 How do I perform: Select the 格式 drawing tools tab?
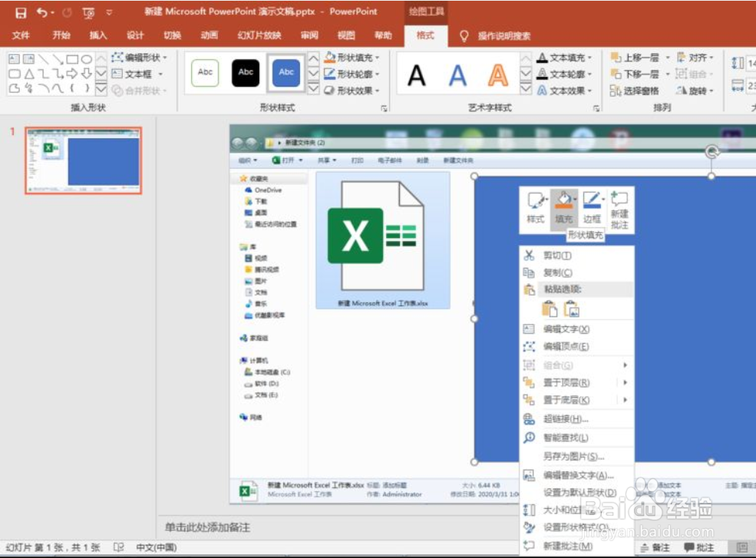[425, 35]
